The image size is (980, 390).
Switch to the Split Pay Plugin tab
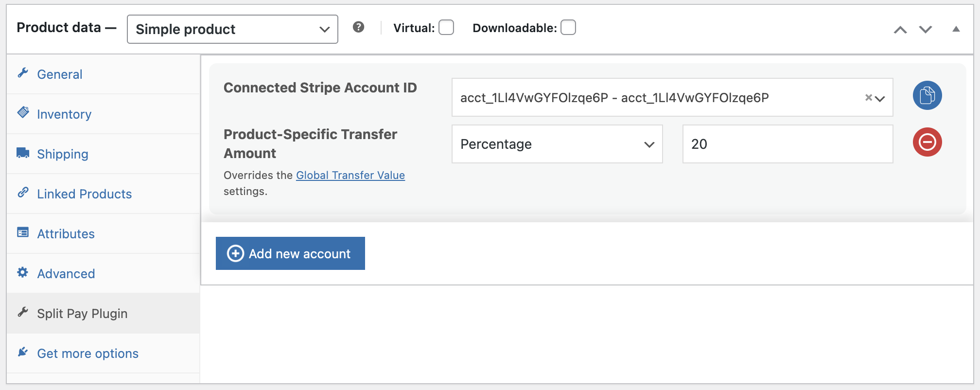[x=82, y=313]
